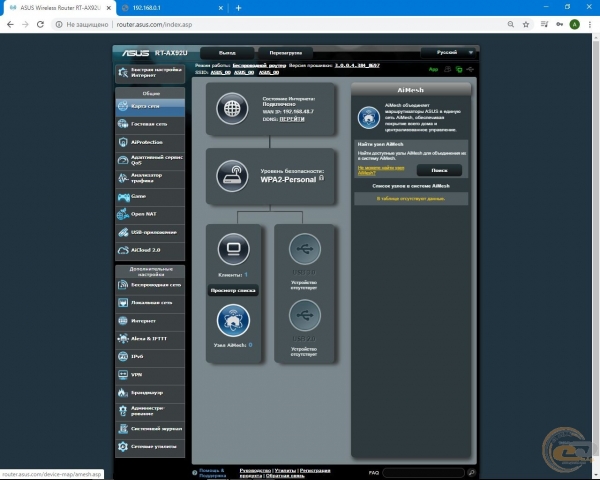600x480 pixels.
Task: Open AiProtection section
Action: [150, 142]
